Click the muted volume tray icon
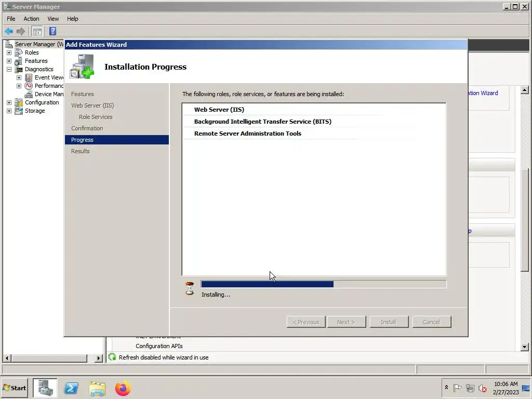Screen dimensions: 532x399 483,388
